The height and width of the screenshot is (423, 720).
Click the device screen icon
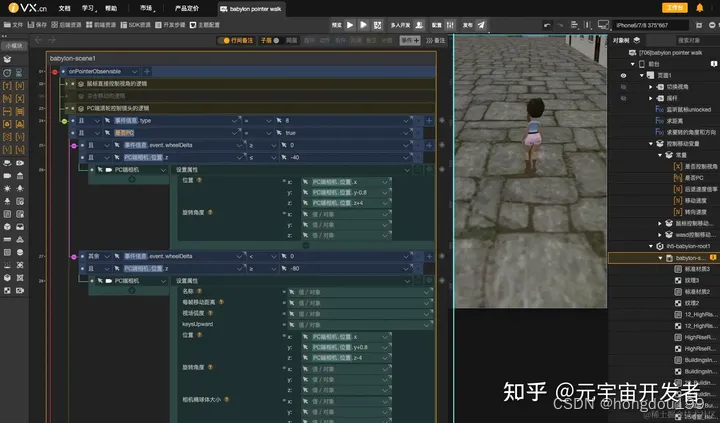pyautogui.click(x=603, y=25)
